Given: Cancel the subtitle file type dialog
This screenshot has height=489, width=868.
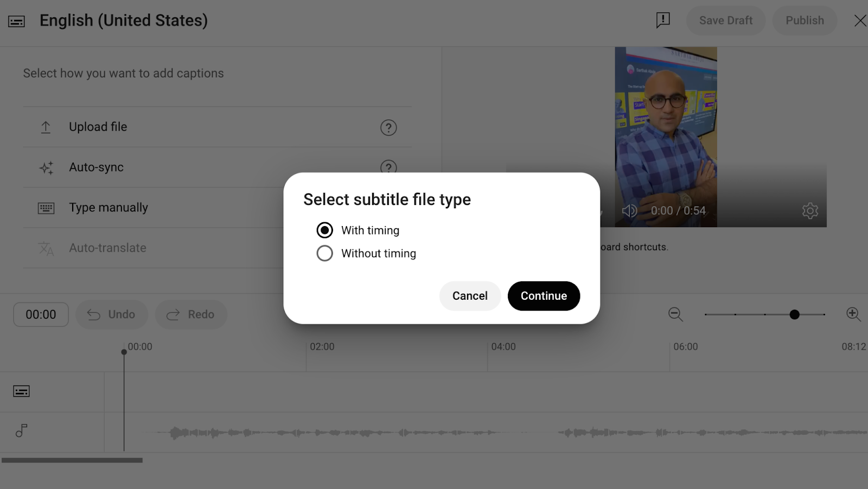Looking at the screenshot, I should click(x=470, y=296).
